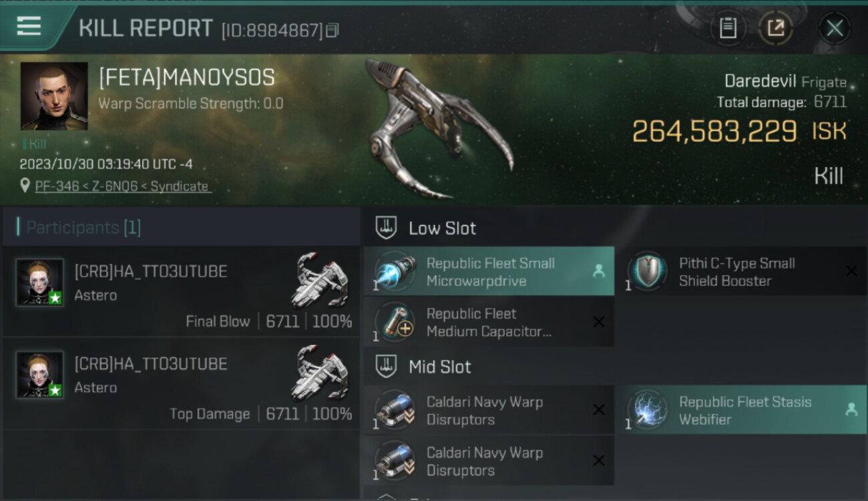Select the Pithi C-Type Small Shield Booster
The image size is (868, 501).
point(741,272)
